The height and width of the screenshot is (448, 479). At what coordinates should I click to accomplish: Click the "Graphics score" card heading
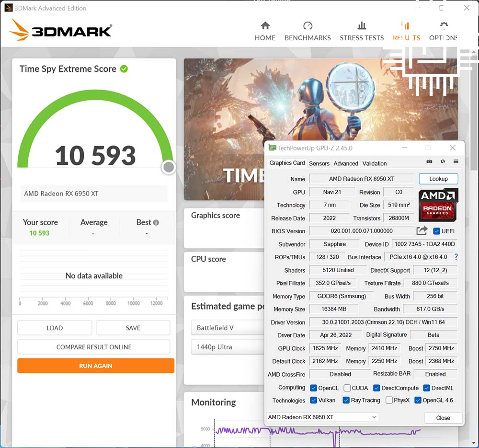216,216
